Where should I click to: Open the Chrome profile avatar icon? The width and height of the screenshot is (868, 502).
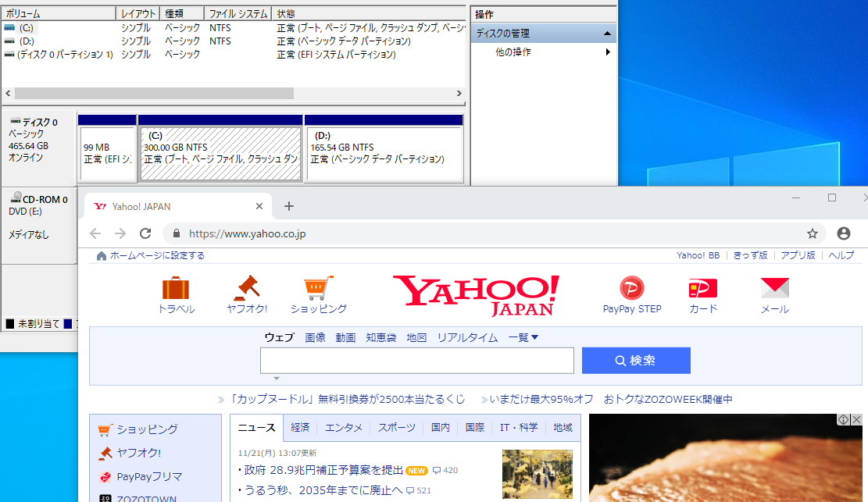click(x=844, y=233)
